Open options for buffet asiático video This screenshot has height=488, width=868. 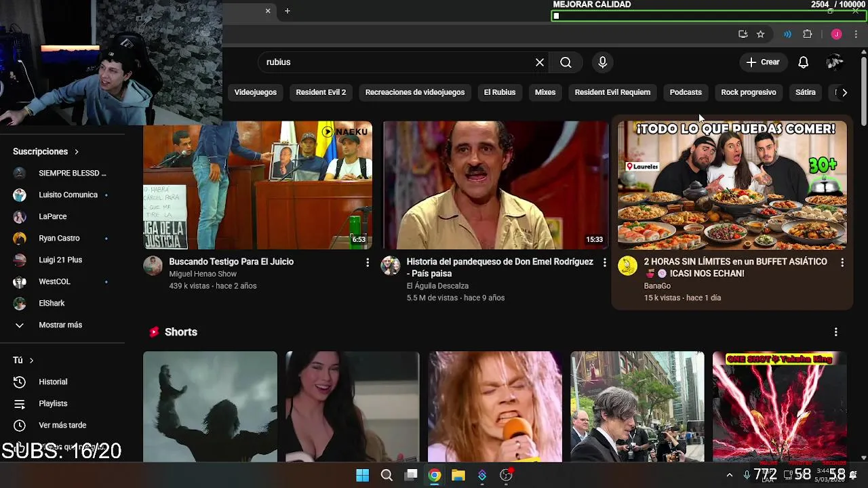point(842,262)
